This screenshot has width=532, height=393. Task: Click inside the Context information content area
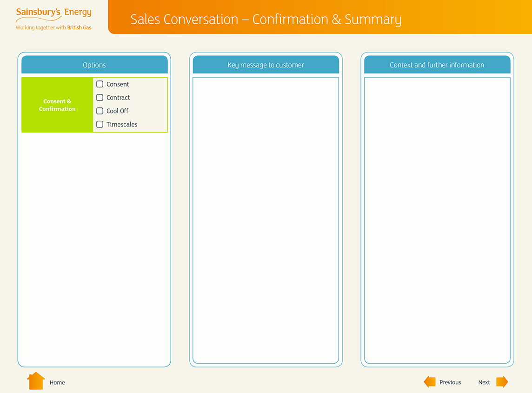[x=437, y=220]
